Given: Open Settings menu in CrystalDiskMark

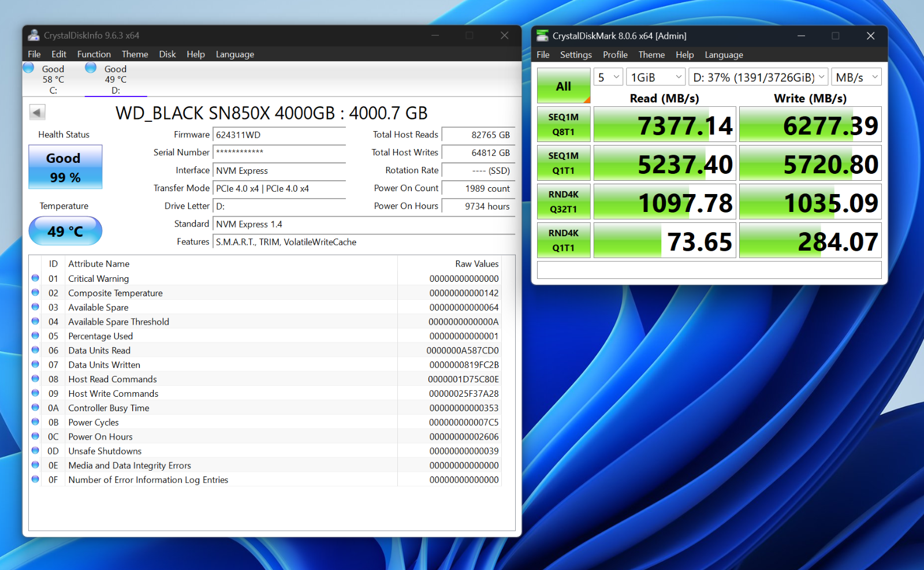Looking at the screenshot, I should pyautogui.click(x=576, y=55).
